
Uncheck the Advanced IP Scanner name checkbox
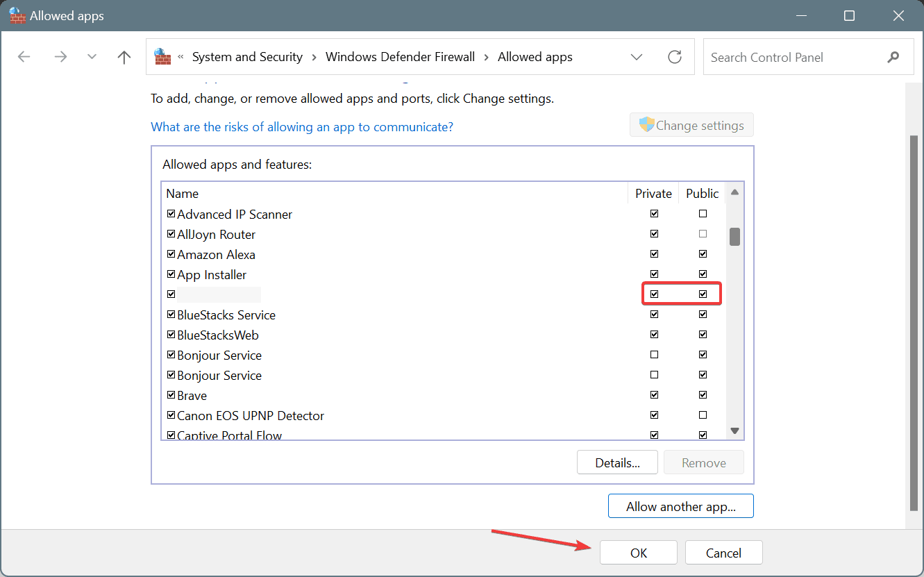pos(171,214)
